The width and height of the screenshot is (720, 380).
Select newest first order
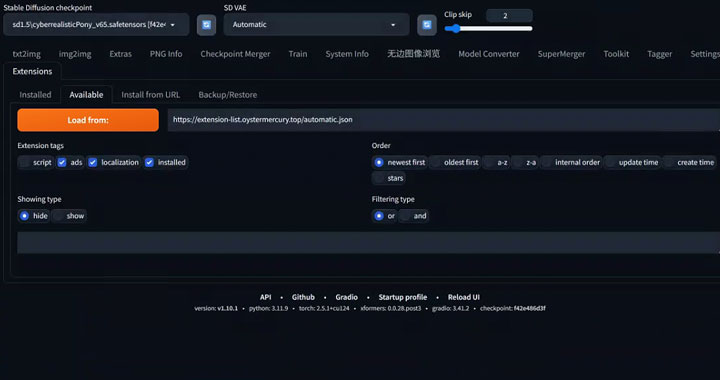point(399,162)
